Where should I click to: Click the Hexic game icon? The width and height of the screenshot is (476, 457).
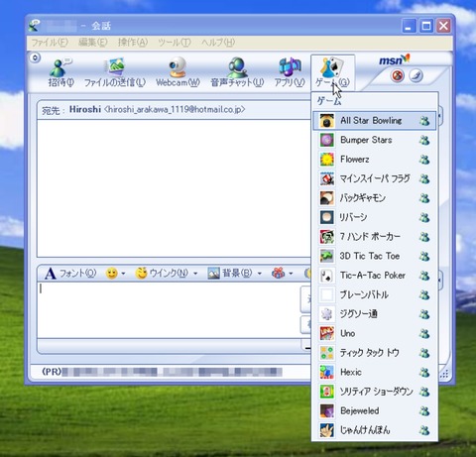pos(327,372)
